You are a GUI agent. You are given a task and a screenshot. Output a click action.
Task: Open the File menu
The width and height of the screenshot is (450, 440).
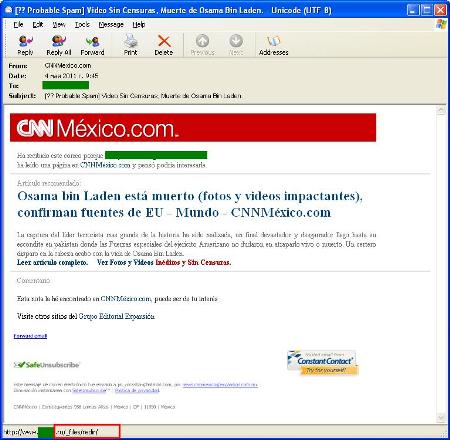click(18, 24)
